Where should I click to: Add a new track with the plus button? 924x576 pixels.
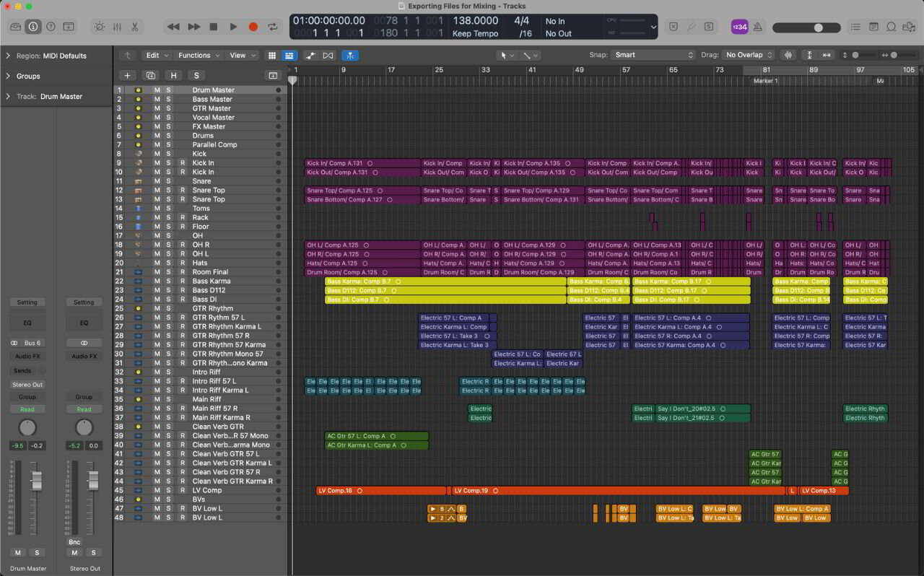coord(127,75)
